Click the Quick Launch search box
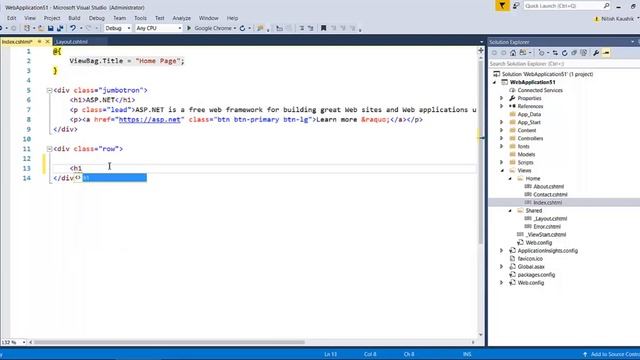 (x=567, y=6)
